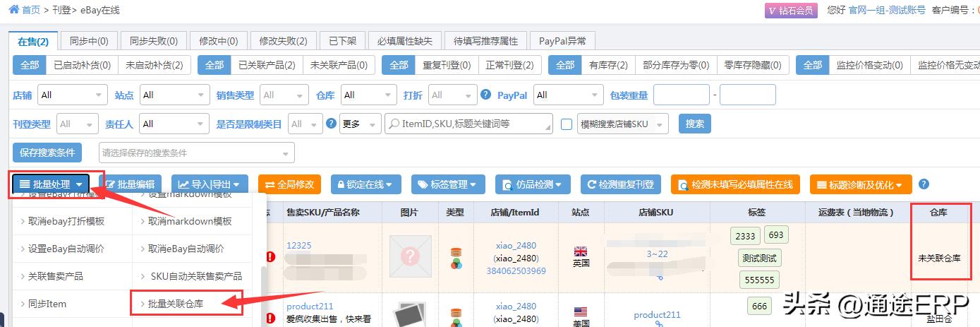The image size is (980, 327).
Task: Open 模糊搜索店铺SKU dropdown
Action: pos(622,124)
